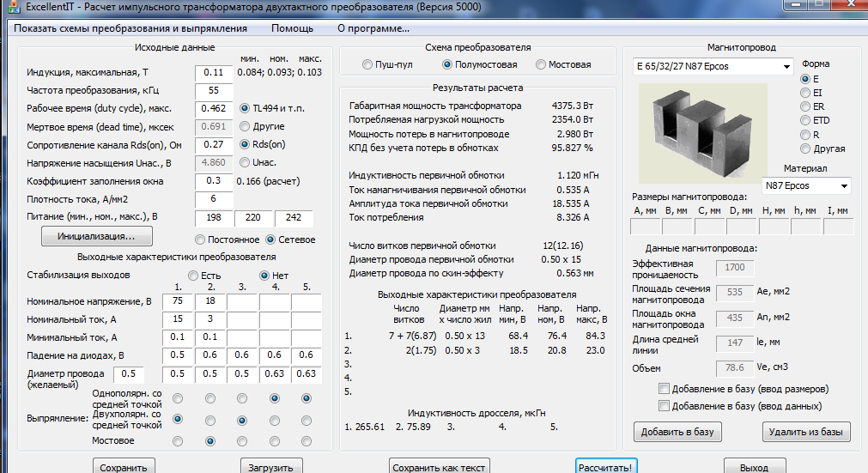Select the Мостовая converter scheme
868x473 pixels.
(541, 64)
